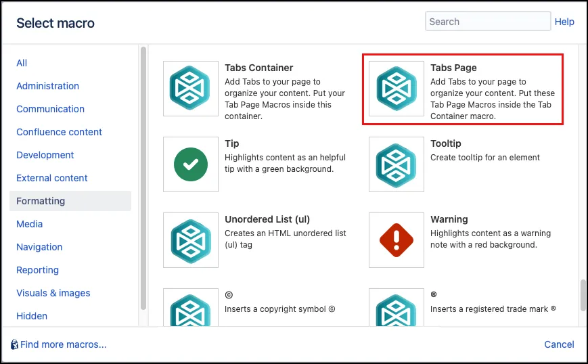Click the Tooltip macro title
The width and height of the screenshot is (588, 364).
pyautogui.click(x=445, y=143)
